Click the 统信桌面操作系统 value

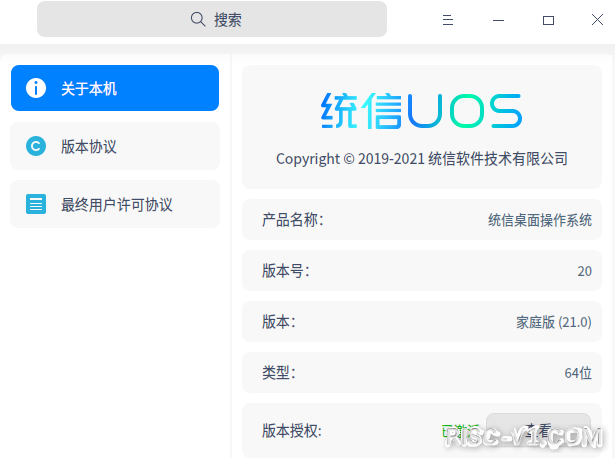540,220
